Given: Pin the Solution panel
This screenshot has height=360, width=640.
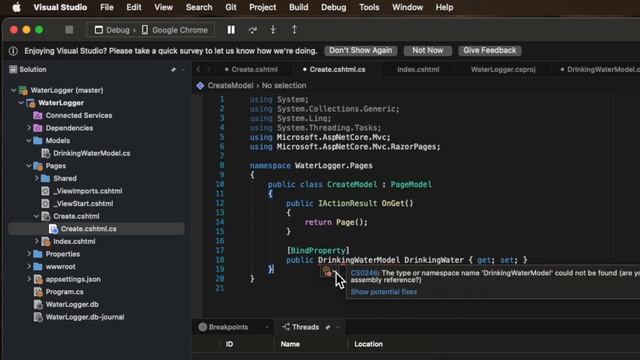Looking at the screenshot, I should pos(173,69).
